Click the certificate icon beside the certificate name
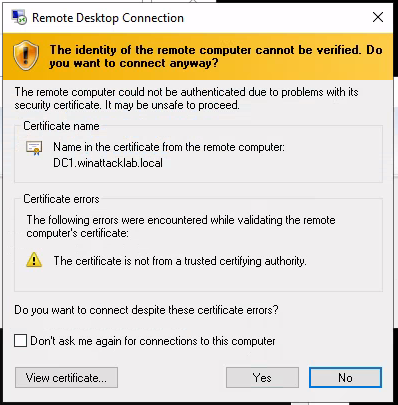 tap(34, 148)
